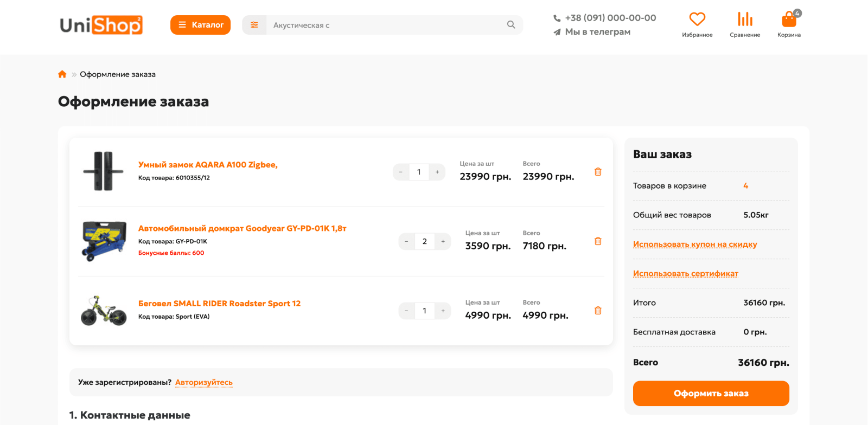
Task: Focus the search input field
Action: pyautogui.click(x=382, y=25)
